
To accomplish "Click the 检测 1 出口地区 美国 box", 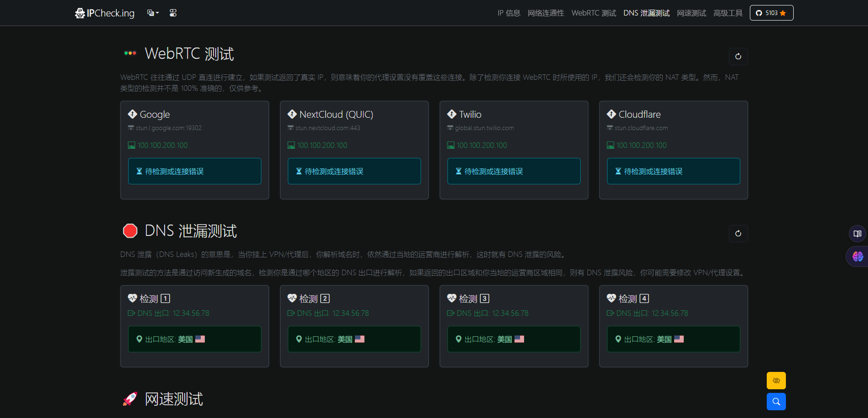I will (194, 339).
